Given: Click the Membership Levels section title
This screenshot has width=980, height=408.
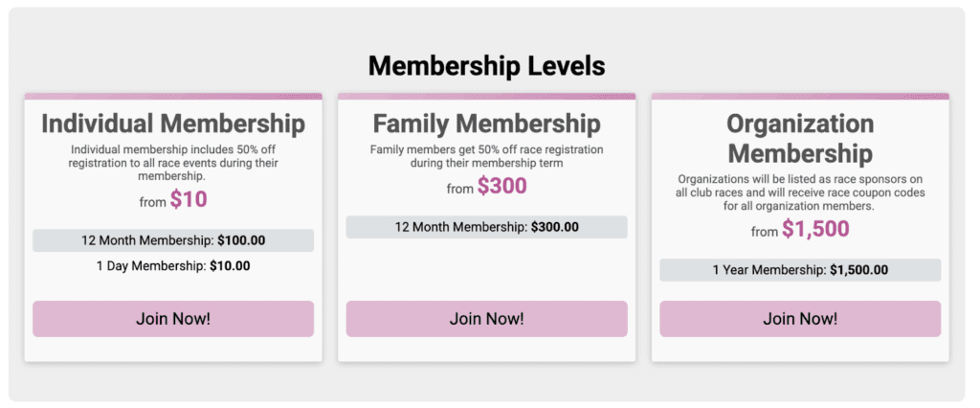Looking at the screenshot, I should point(486,66).
